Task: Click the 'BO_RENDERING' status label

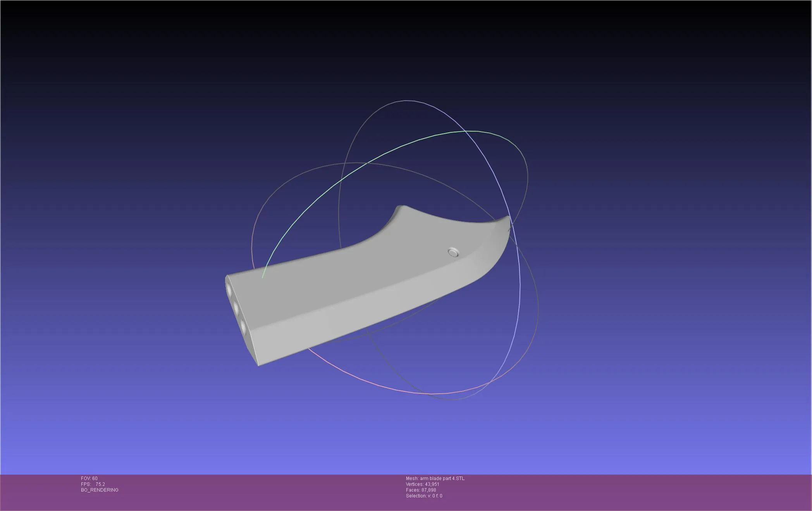Action: (x=100, y=490)
